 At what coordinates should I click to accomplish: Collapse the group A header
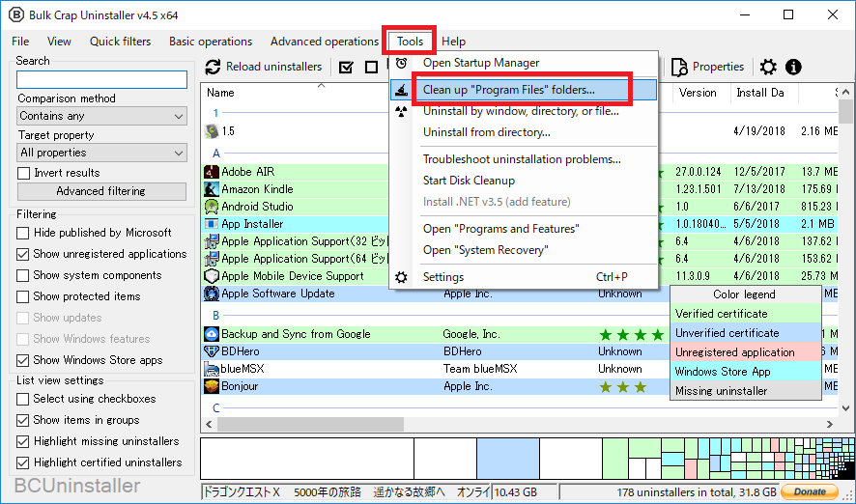tap(216, 154)
